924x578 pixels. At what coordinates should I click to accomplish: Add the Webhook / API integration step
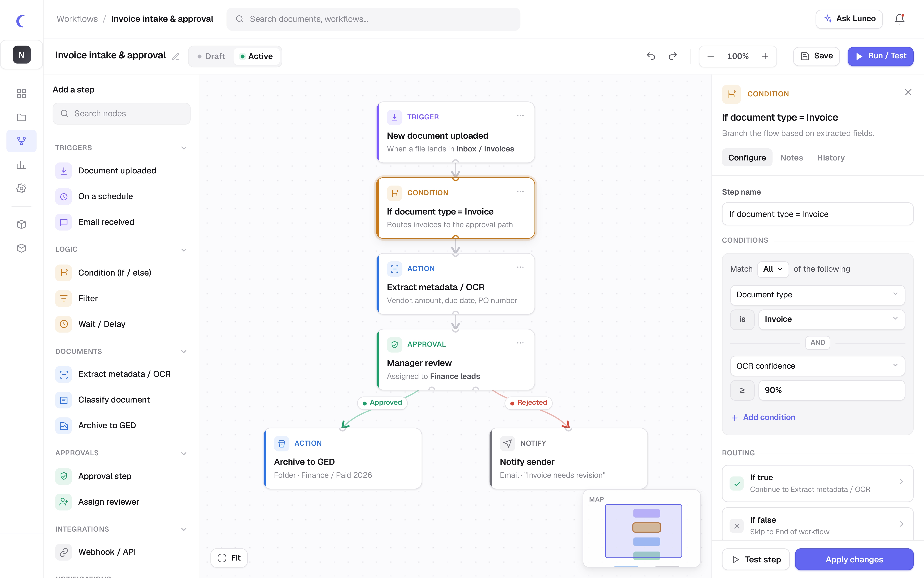pos(122,552)
